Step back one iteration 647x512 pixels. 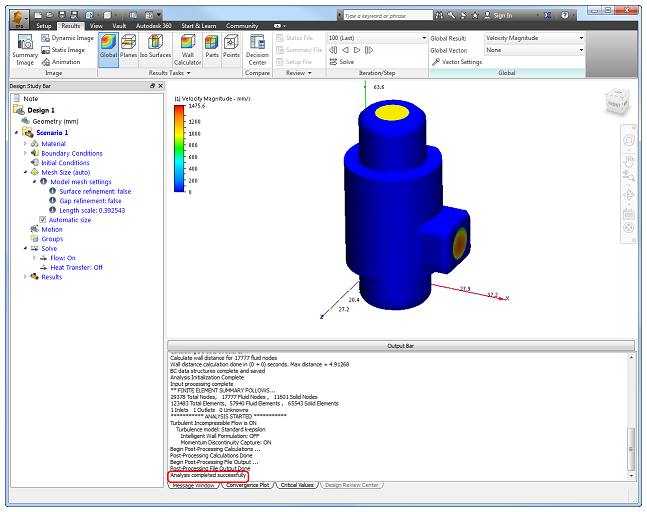click(x=345, y=50)
